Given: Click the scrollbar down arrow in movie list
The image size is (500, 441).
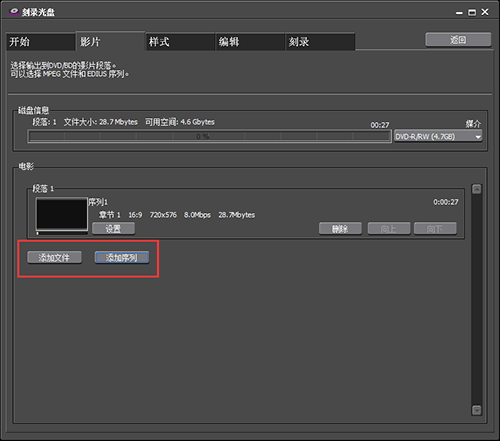Looking at the screenshot, I should pyautogui.click(x=477, y=410).
